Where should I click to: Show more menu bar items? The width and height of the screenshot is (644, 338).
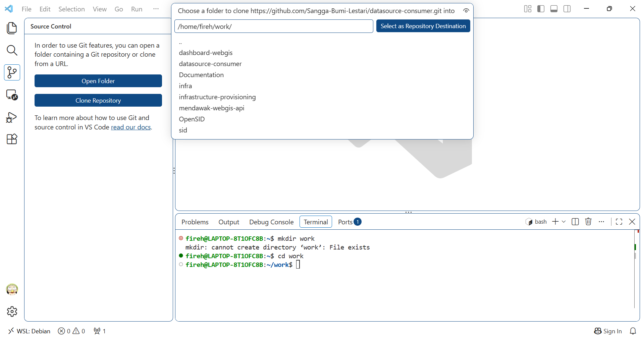pyautogui.click(x=156, y=9)
